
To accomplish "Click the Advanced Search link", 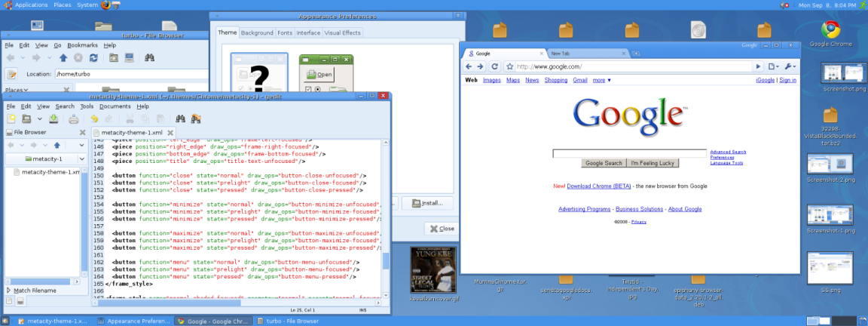I will pyautogui.click(x=728, y=152).
